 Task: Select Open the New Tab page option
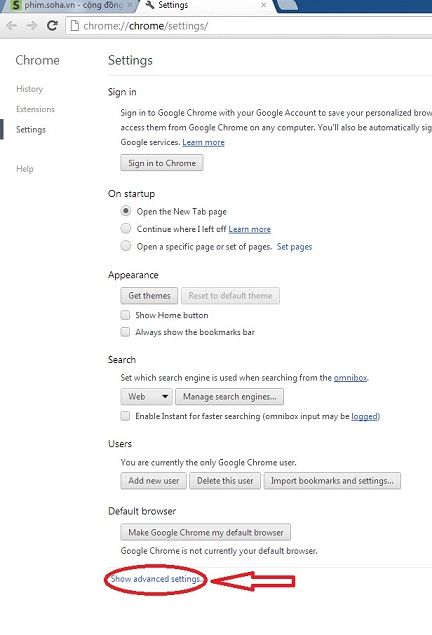coord(126,211)
